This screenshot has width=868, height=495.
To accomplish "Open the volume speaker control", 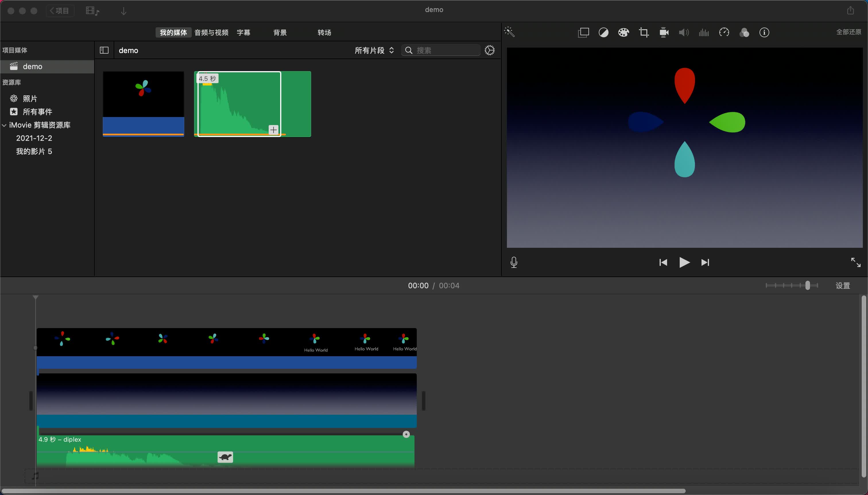I will [x=684, y=33].
